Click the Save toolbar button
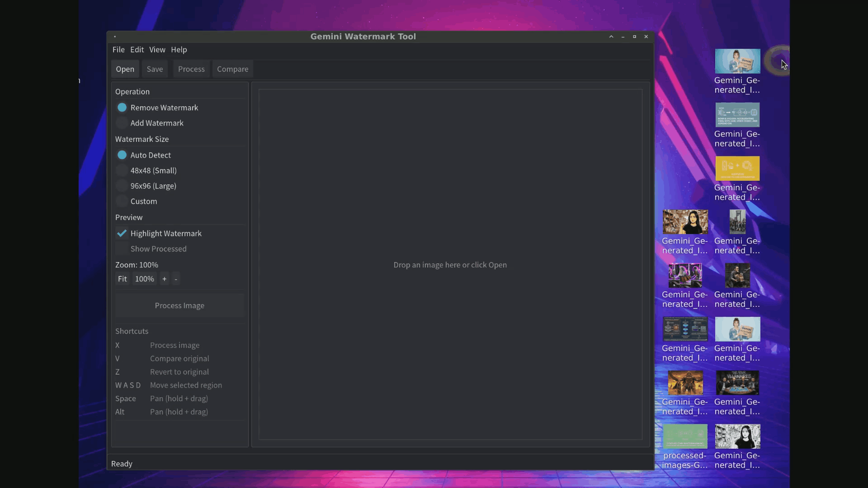 pyautogui.click(x=155, y=69)
